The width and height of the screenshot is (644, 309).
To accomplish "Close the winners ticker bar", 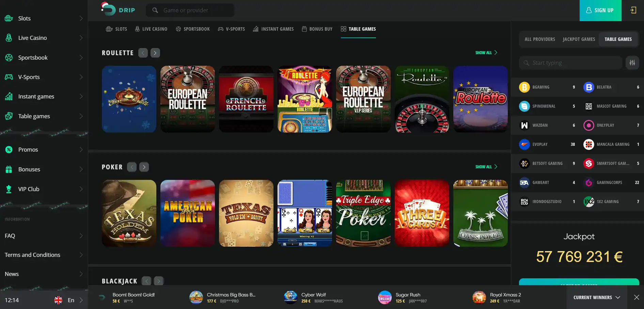I will [637, 297].
